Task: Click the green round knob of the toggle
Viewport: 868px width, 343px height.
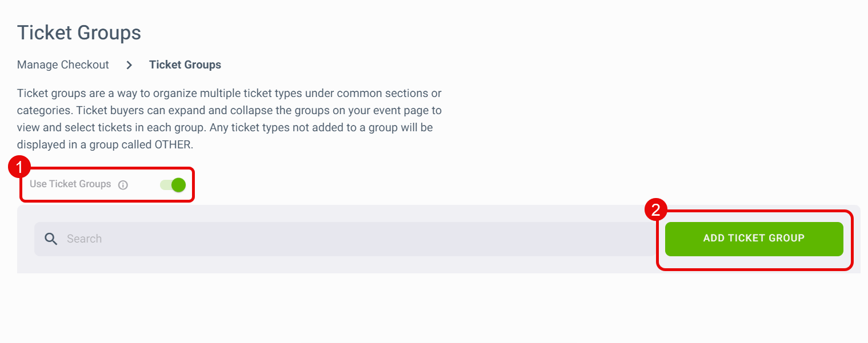Action: point(179,185)
